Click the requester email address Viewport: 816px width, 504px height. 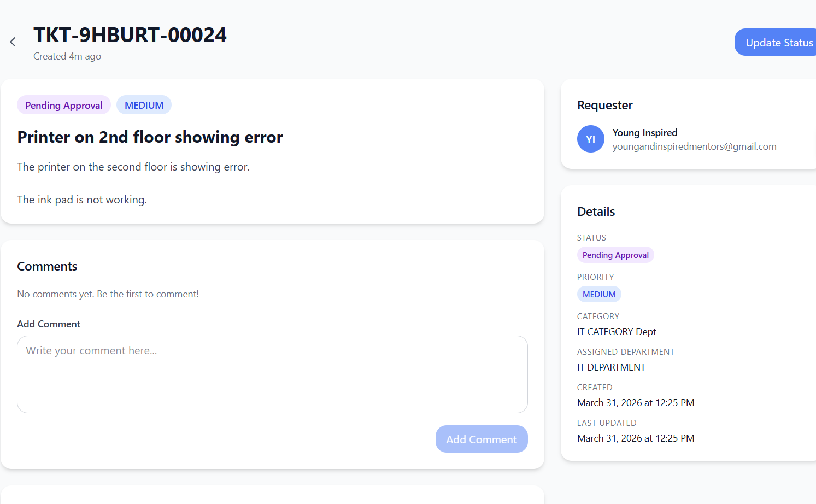[x=694, y=146]
